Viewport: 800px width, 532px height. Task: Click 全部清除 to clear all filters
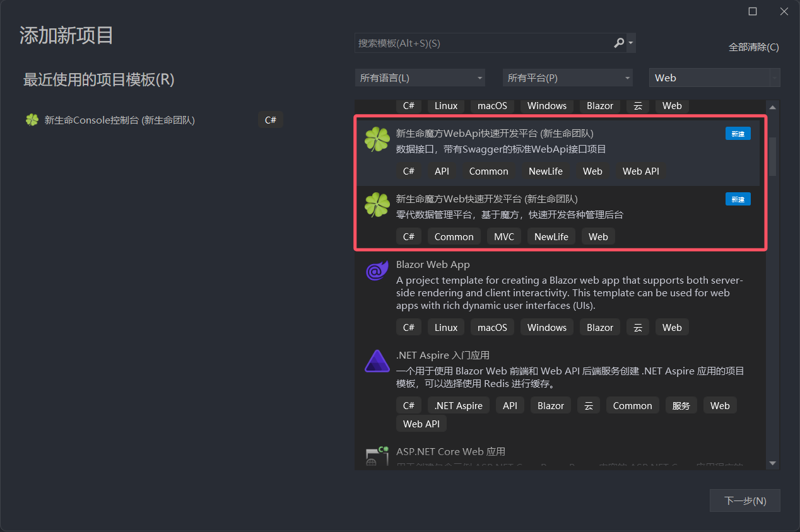pos(754,47)
